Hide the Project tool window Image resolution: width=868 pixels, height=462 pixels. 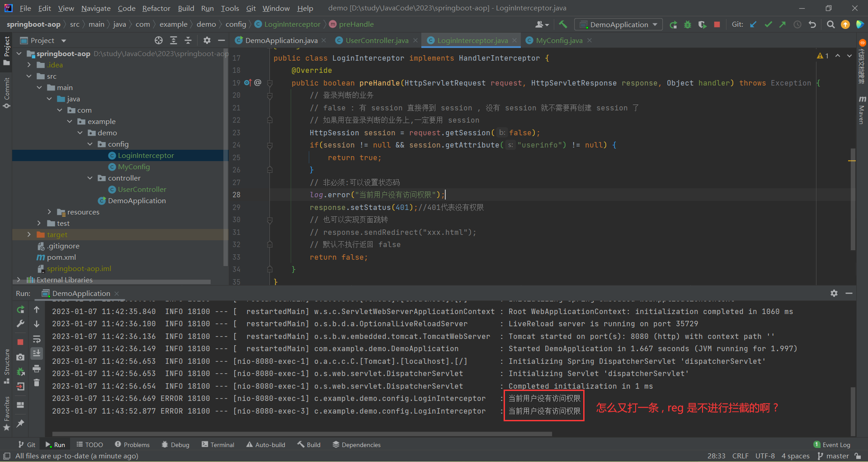tap(222, 40)
